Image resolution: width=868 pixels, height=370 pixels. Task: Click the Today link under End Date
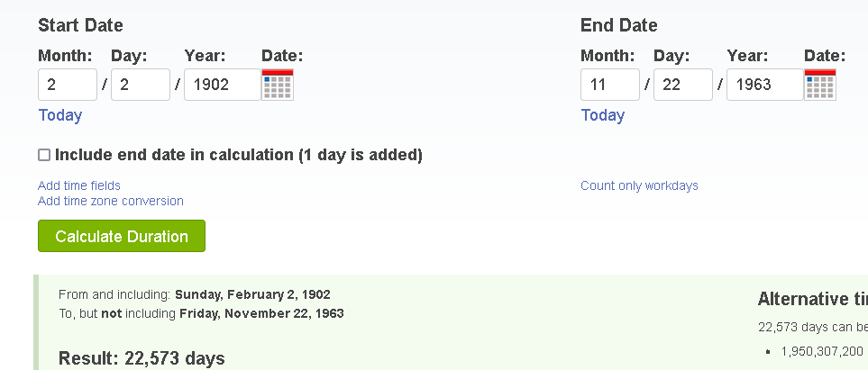[x=603, y=115]
